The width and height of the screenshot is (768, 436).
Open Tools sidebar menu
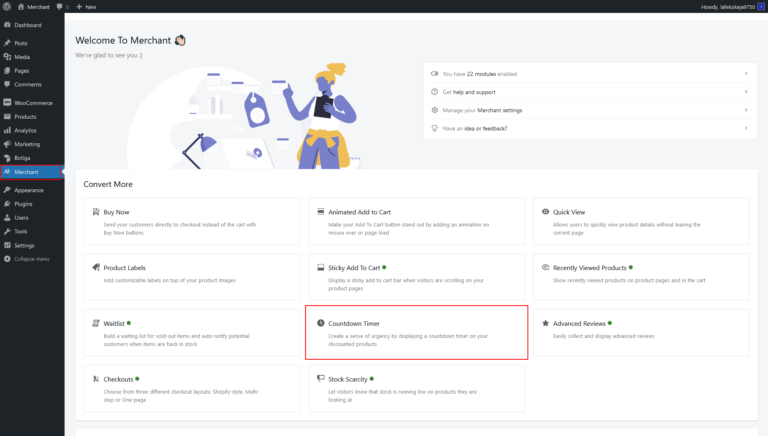(32, 231)
